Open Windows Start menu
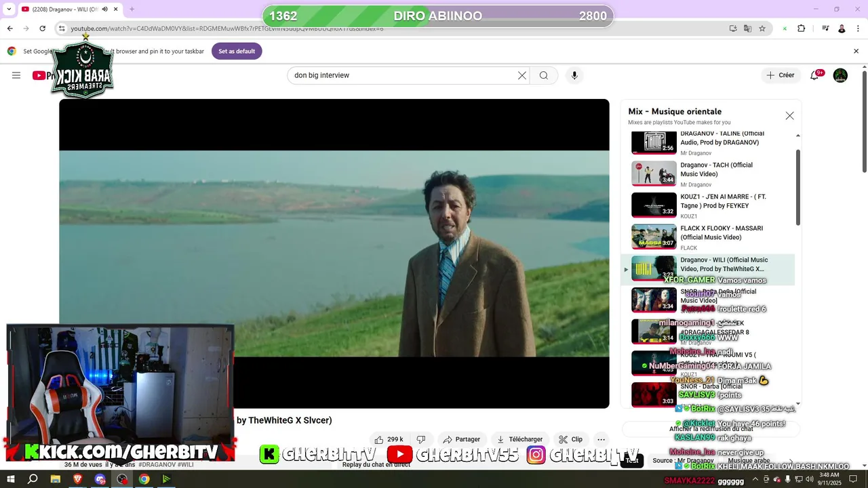The height and width of the screenshot is (488, 868). (x=11, y=479)
